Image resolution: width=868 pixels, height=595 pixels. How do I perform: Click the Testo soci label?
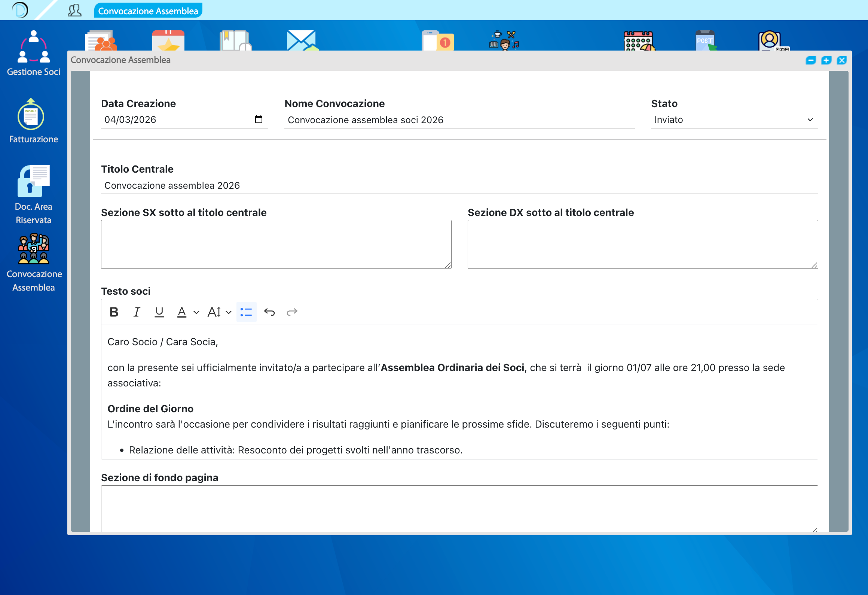(x=126, y=291)
